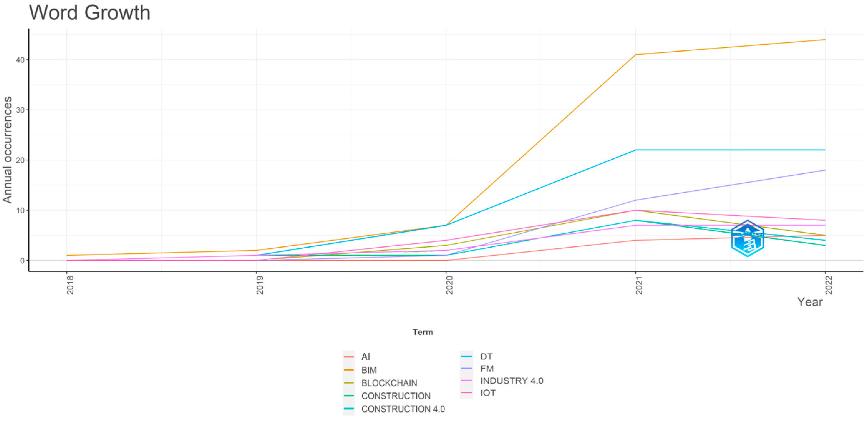Click the INDUSTRY 4.0 legend swatch

(x=466, y=380)
